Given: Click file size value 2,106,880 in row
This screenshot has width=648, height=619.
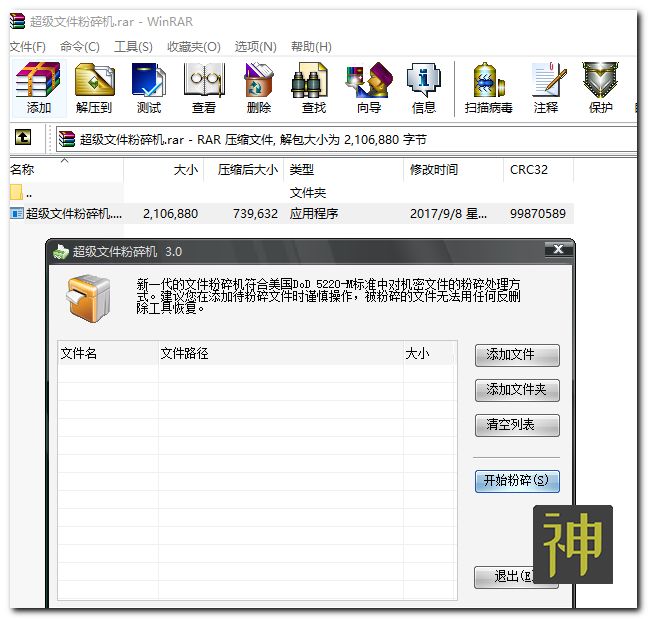Looking at the screenshot, I should [170, 213].
